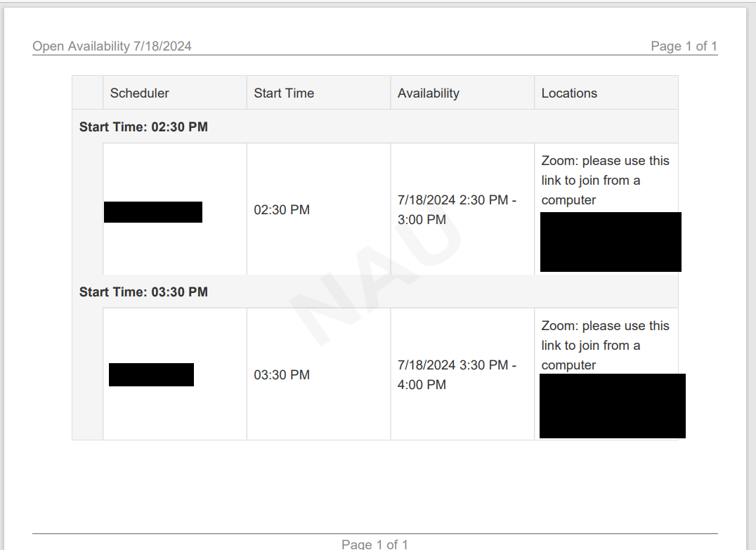The image size is (756, 550).
Task: Click "Page 1 of 1" in the top header
Action: (x=684, y=46)
